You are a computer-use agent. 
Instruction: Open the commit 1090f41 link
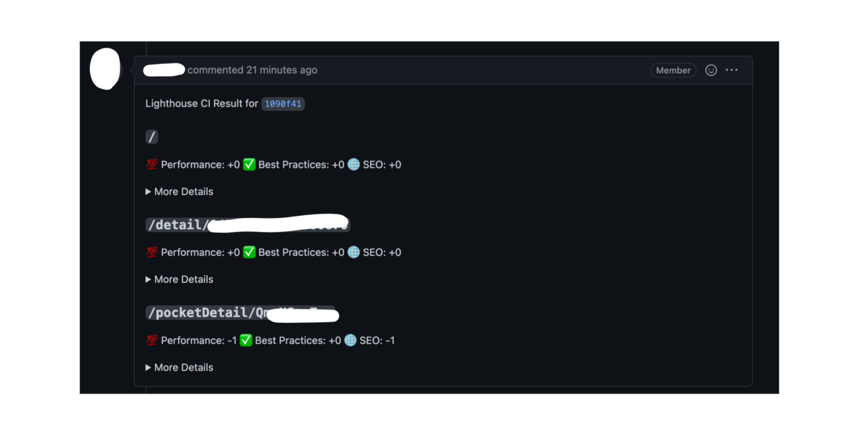[283, 104]
